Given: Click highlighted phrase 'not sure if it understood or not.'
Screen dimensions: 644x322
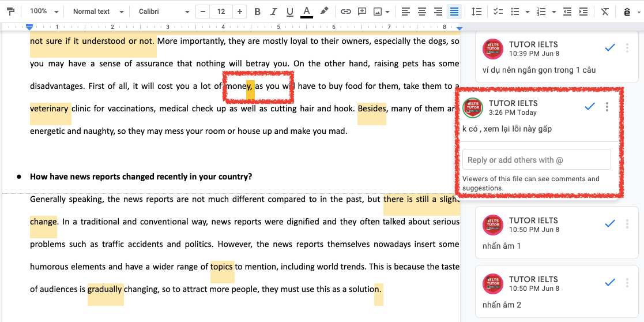Looking at the screenshot, I should coord(93,41).
